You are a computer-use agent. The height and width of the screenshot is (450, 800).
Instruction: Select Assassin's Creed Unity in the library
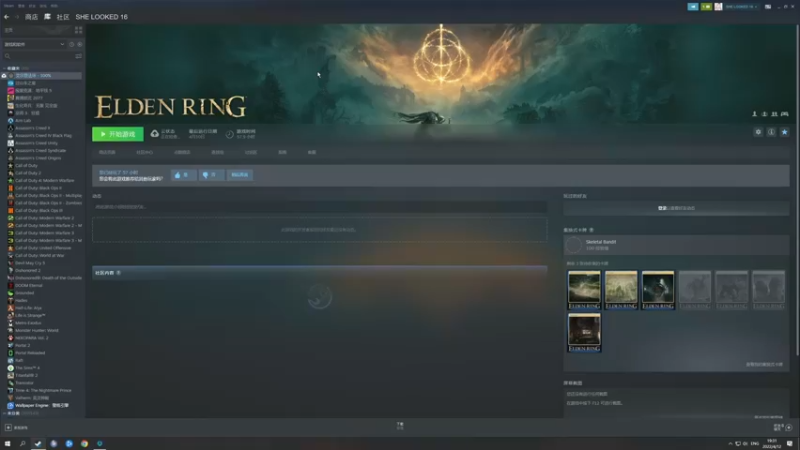(x=36, y=143)
